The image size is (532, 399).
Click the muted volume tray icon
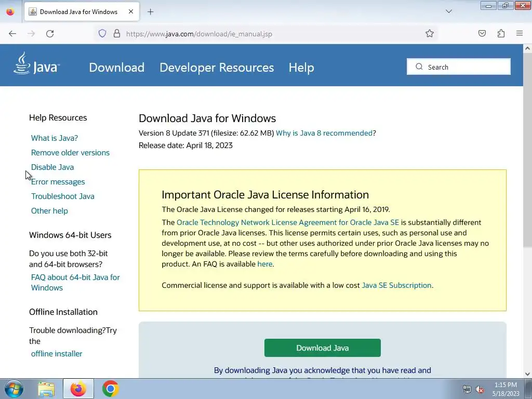click(480, 390)
